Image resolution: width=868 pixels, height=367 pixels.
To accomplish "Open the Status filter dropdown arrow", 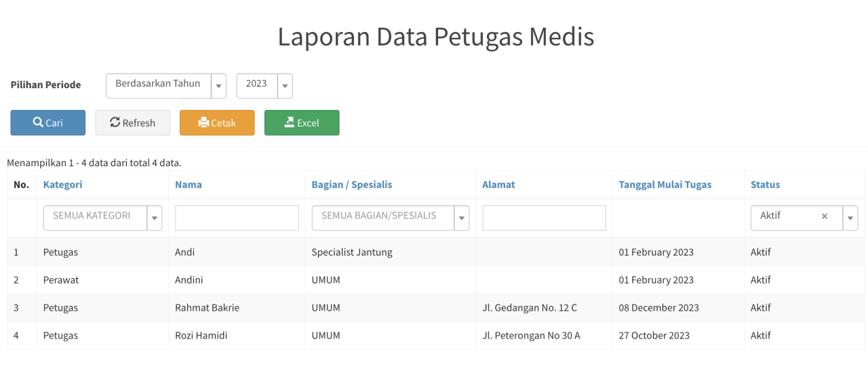I will click(850, 218).
